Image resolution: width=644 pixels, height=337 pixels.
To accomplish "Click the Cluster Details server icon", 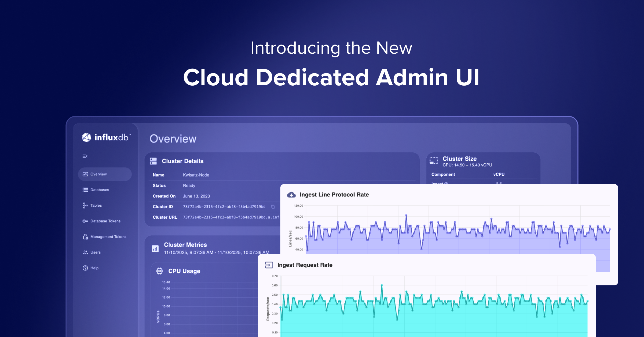I will [153, 161].
